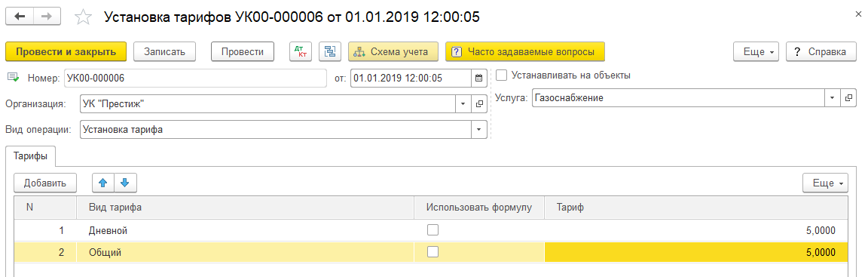868x277 pixels.
Task: Toggle Устанавливать на объекты checkbox
Action: point(502,75)
